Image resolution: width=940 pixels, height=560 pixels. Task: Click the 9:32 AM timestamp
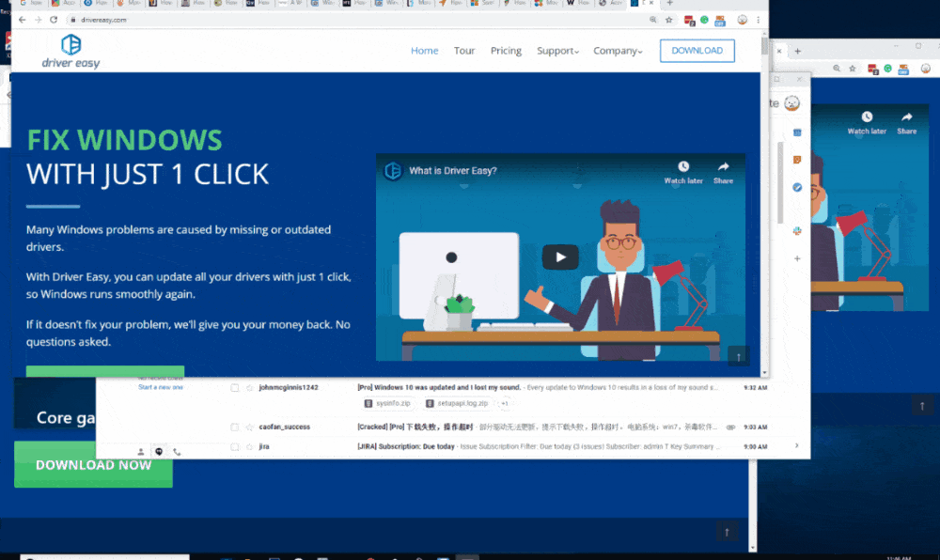pos(756,387)
